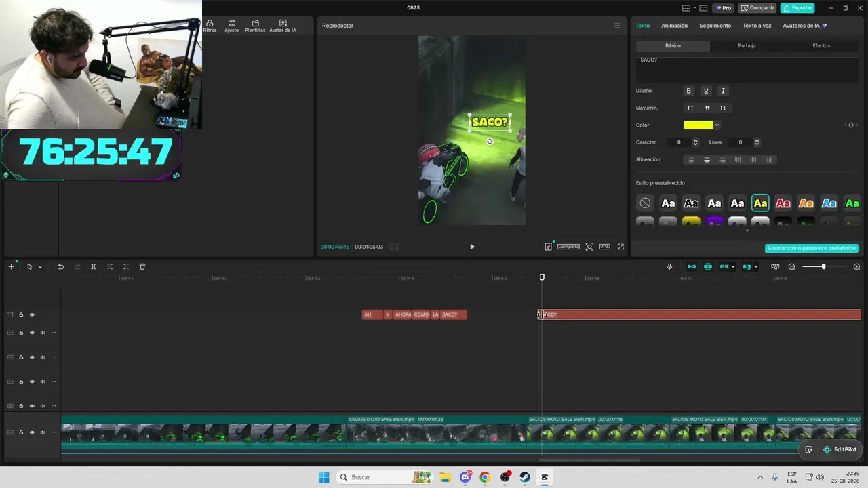Split the clip at the playhead
868x488 pixels.
click(94, 266)
